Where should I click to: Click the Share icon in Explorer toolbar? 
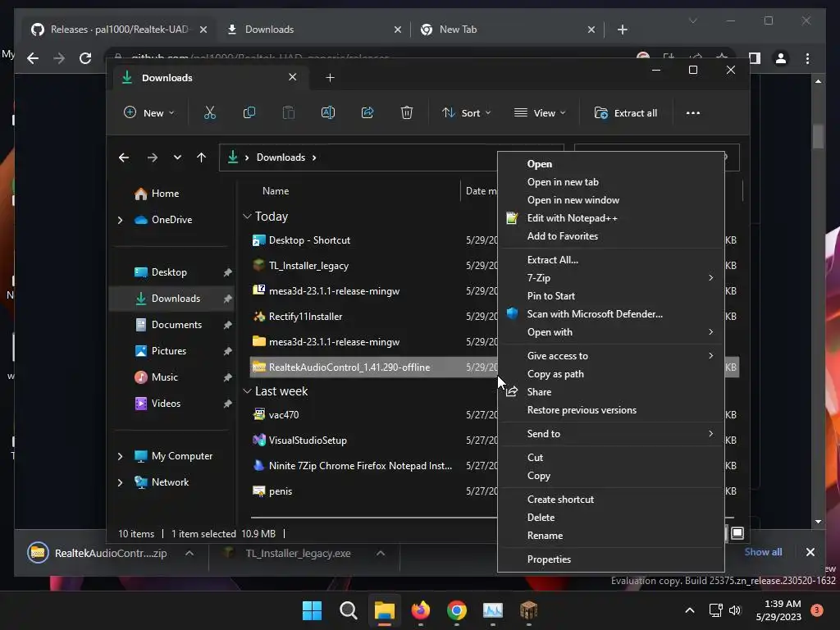[367, 113]
